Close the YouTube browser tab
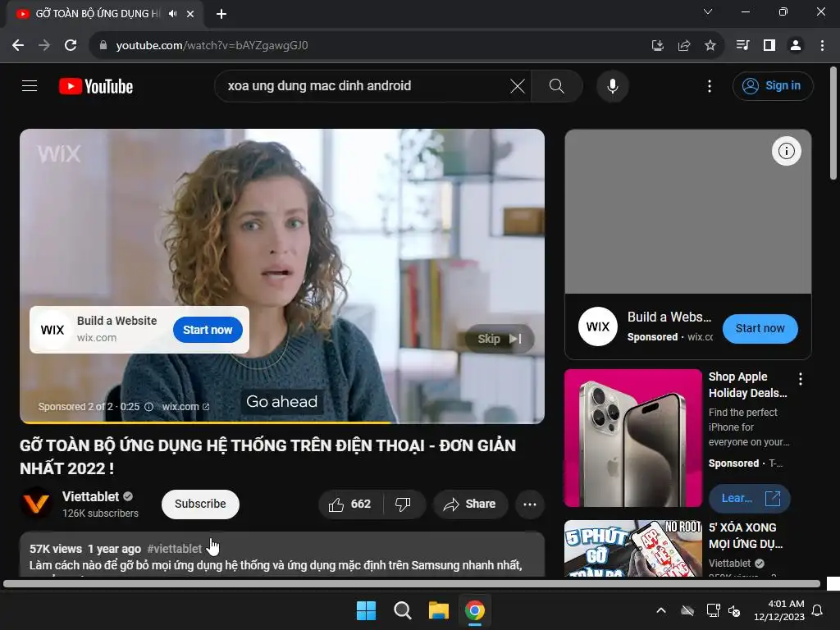Image resolution: width=840 pixels, height=630 pixels. pos(190,14)
